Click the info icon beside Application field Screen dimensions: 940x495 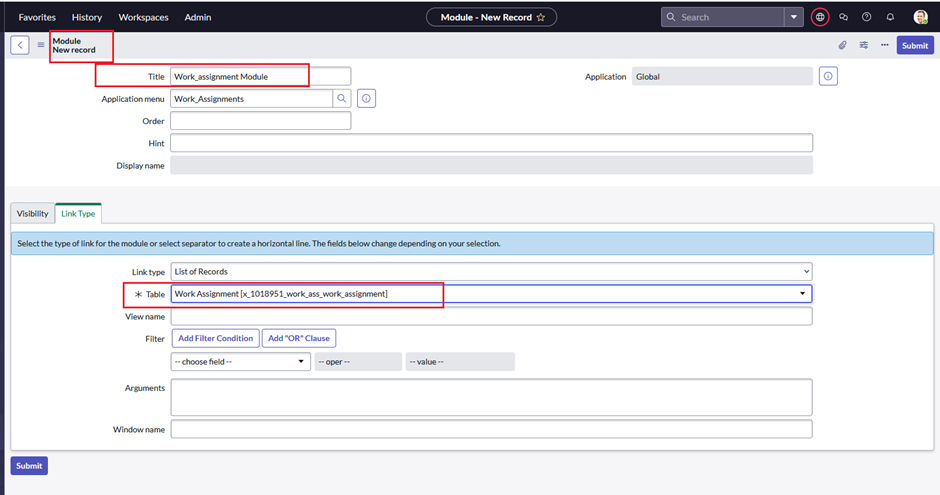click(x=828, y=77)
